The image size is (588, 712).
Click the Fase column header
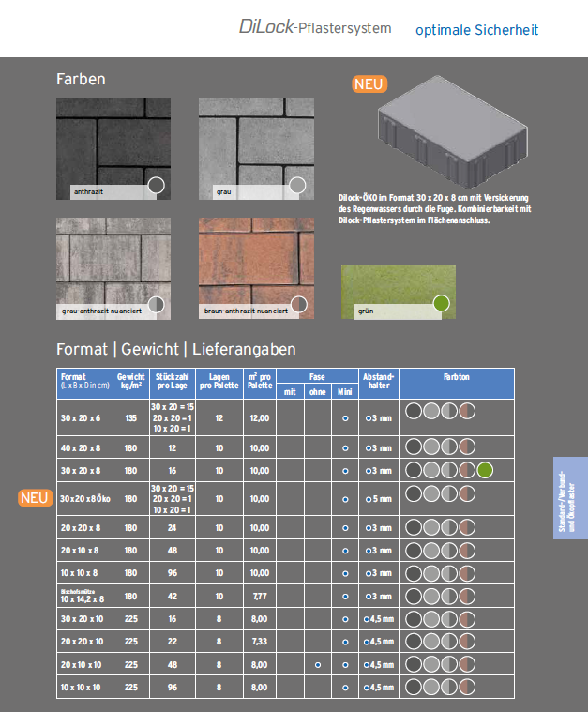[x=317, y=375]
